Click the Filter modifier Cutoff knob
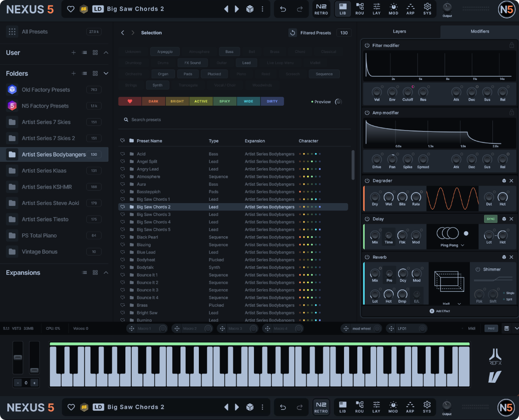 pyautogui.click(x=407, y=92)
